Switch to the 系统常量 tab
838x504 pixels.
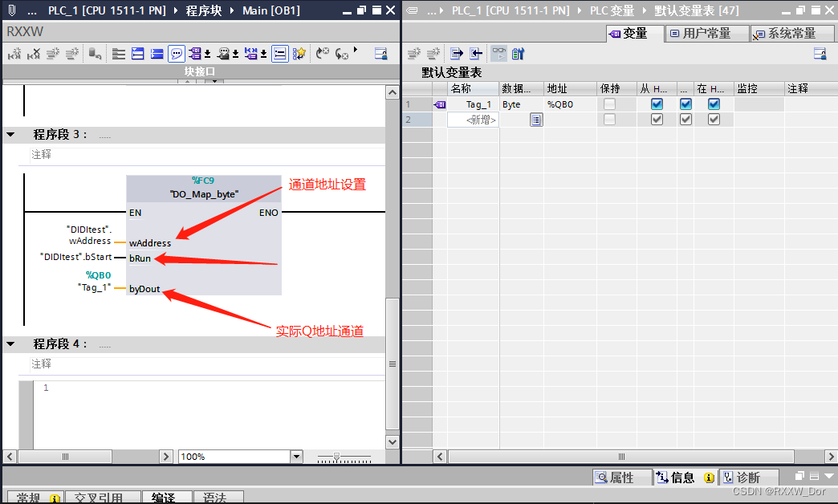pos(791,33)
